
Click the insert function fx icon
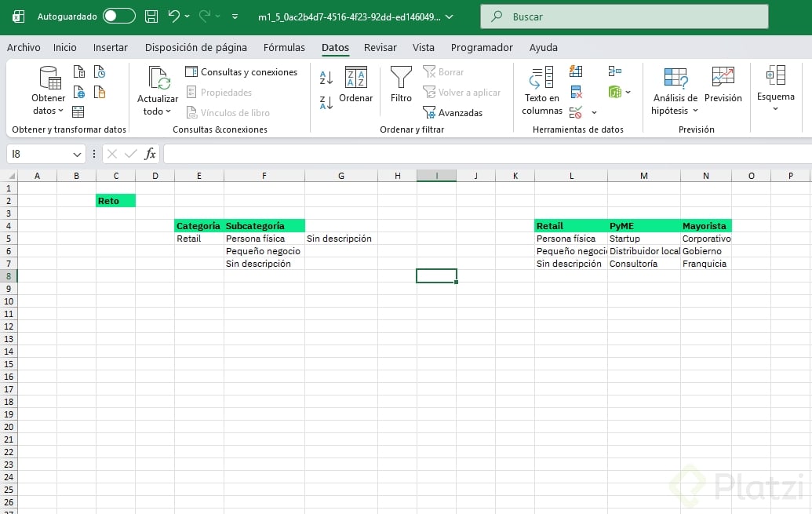[x=150, y=154]
